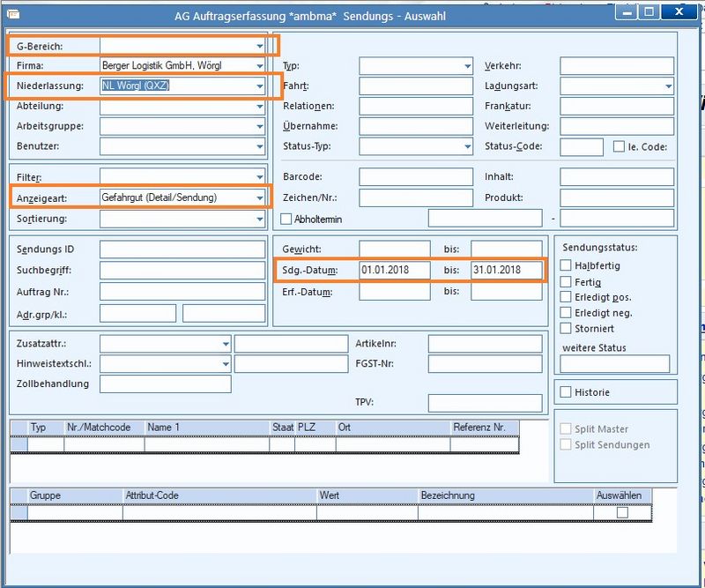Click the window icon in the title bar
The width and height of the screenshot is (705, 588).
[x=13, y=15]
